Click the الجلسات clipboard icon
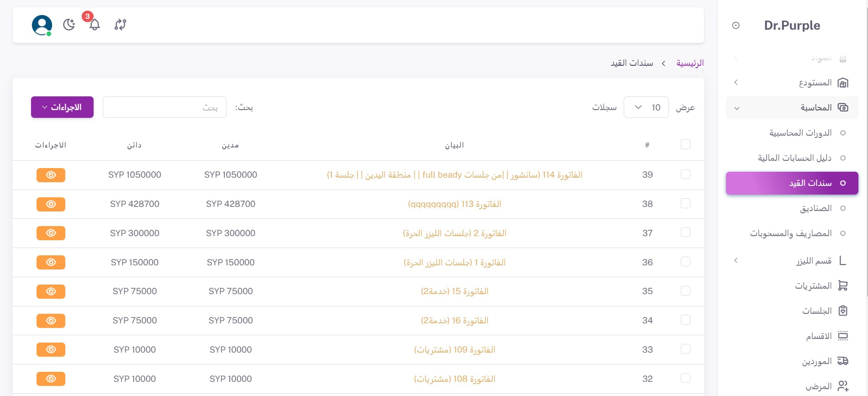 (843, 311)
